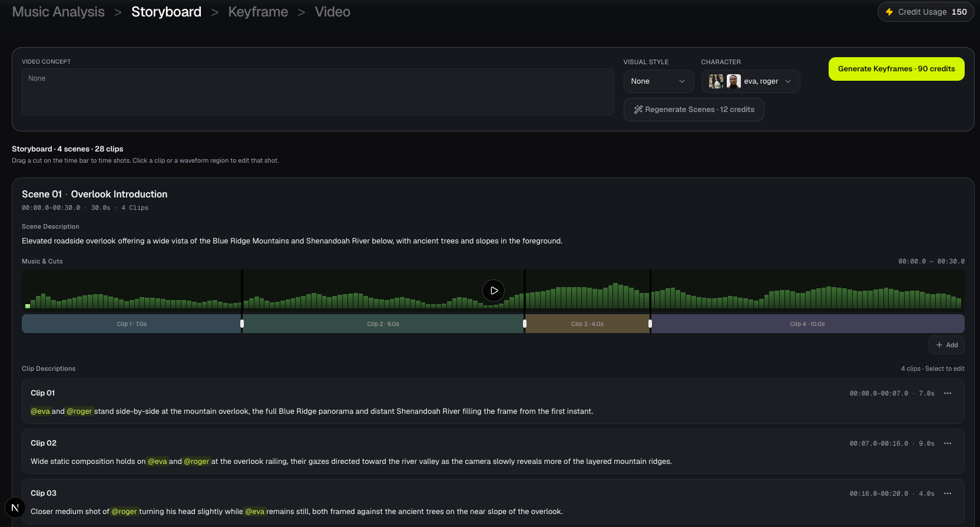This screenshot has height=527, width=980.
Task: Click the roger character avatar thumbnail
Action: pyautogui.click(x=734, y=81)
